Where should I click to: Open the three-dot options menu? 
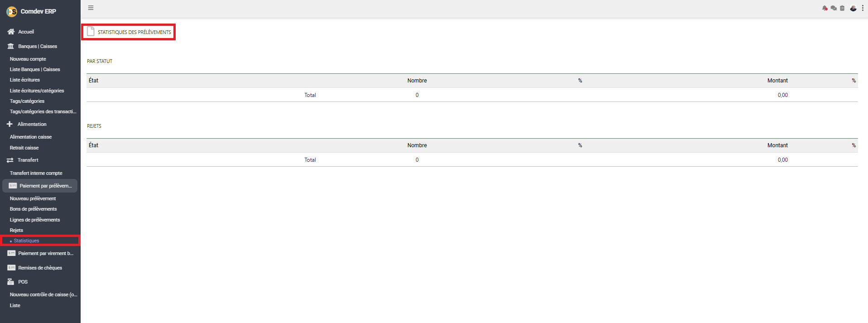coord(863,8)
